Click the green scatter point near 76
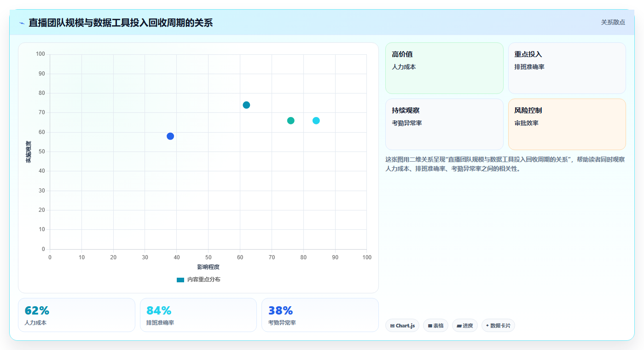The image size is (644, 350). [290, 121]
